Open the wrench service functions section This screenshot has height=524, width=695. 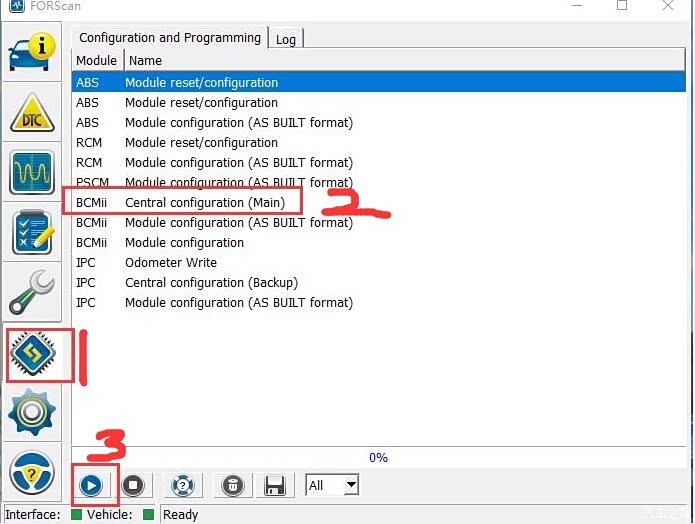32,292
